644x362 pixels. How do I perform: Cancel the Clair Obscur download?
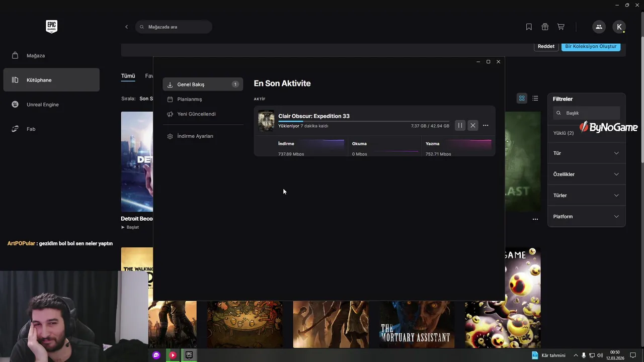tap(473, 125)
